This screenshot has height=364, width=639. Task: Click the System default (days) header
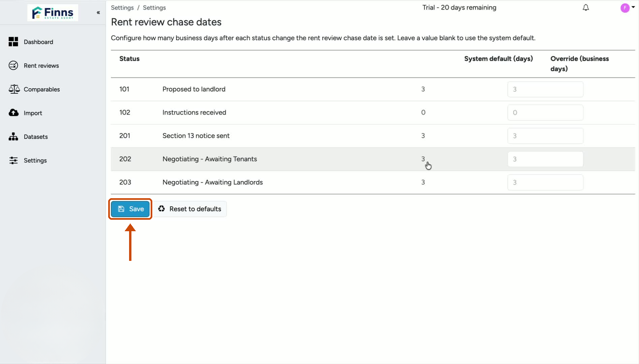(x=498, y=59)
